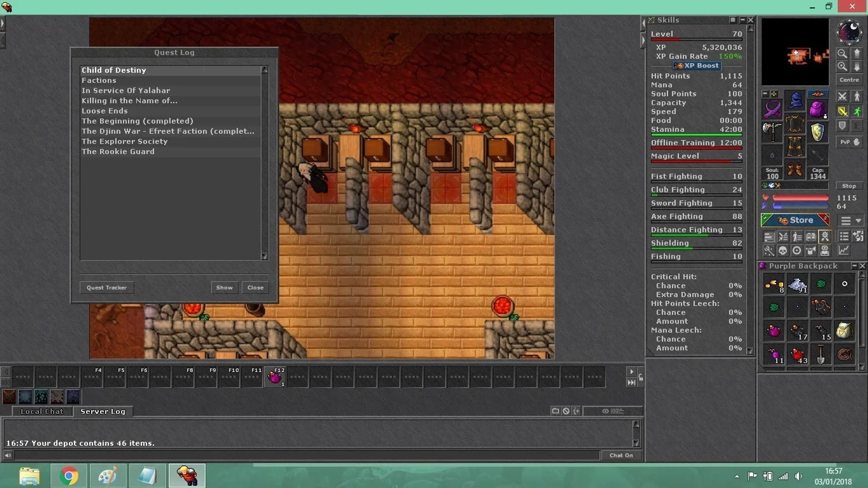Screen dimensions: 868x488
Task: Open the Store
Action: click(x=795, y=220)
